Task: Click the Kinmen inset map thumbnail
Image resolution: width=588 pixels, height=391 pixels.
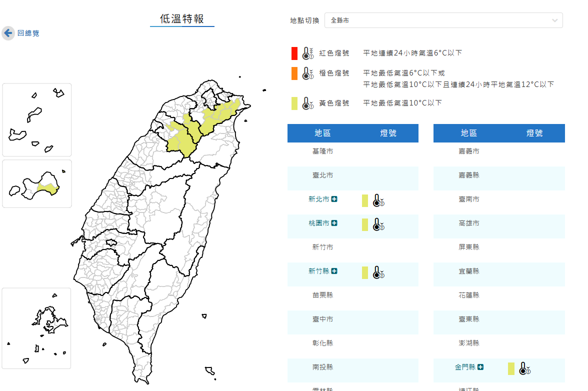Action: coord(36,184)
